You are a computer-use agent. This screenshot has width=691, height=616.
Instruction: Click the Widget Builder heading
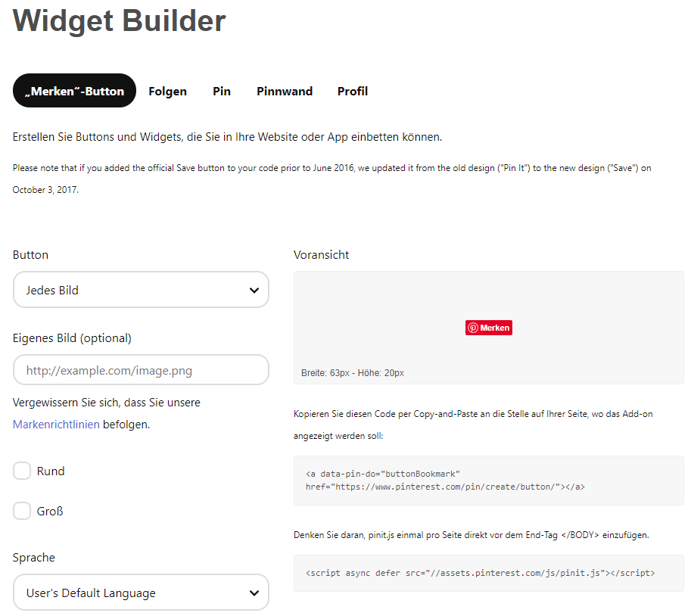120,20
